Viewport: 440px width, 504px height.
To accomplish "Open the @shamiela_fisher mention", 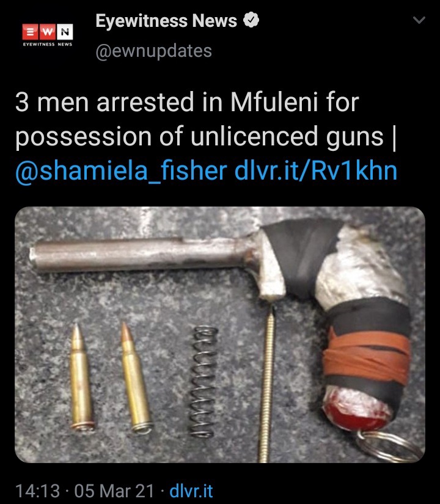I will point(121,170).
